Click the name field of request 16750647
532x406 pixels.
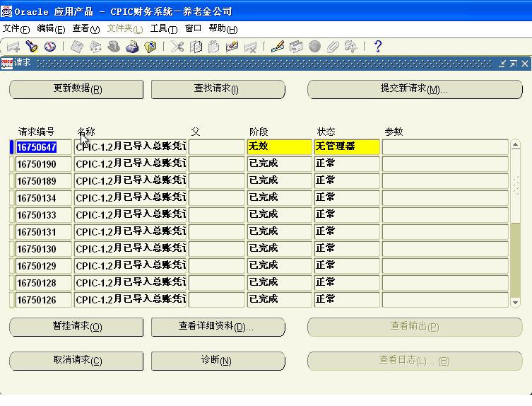[130, 147]
